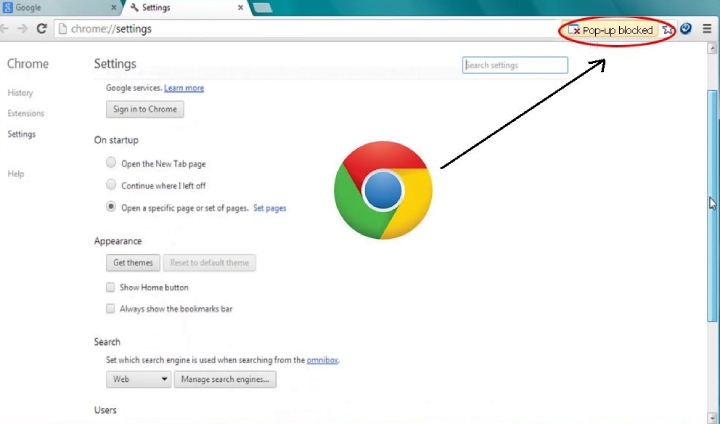Enable Show Home button checkbox

click(110, 287)
